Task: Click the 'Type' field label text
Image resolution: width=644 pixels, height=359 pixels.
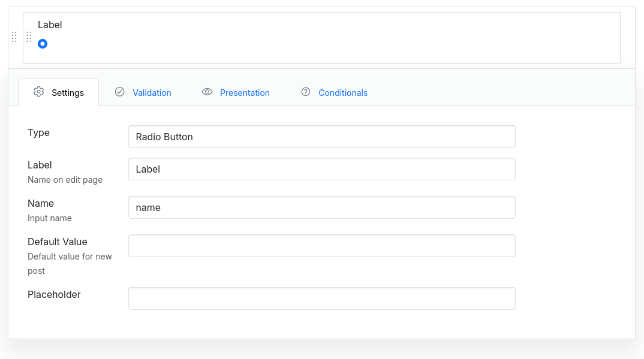Action: 38,132
